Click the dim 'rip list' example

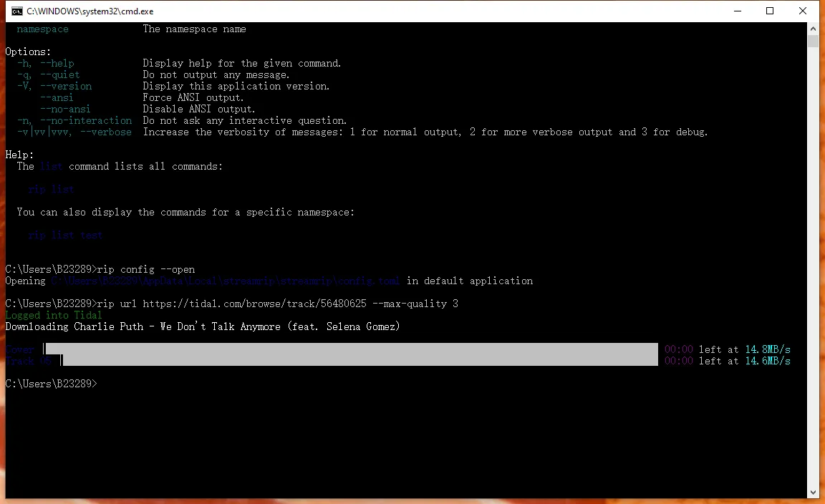[51, 189]
